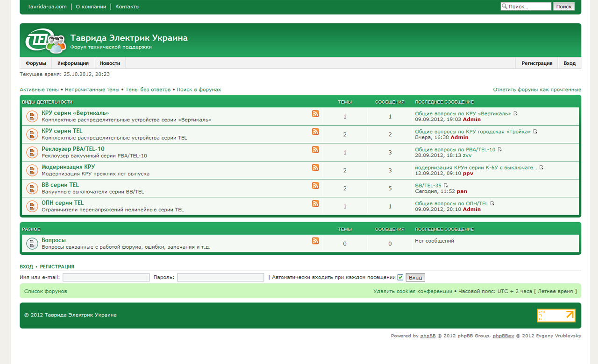Open Непрочитанные темы link
This screenshot has width=598, height=364.
tap(92, 90)
